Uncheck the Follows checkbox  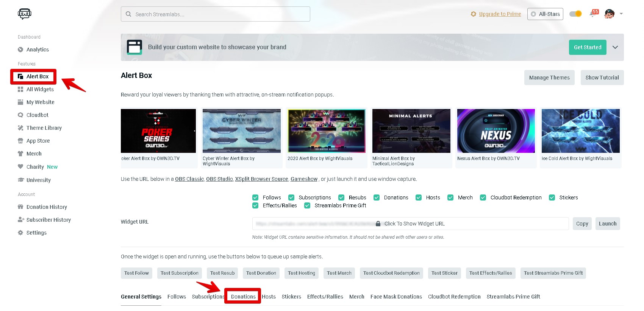tap(255, 197)
